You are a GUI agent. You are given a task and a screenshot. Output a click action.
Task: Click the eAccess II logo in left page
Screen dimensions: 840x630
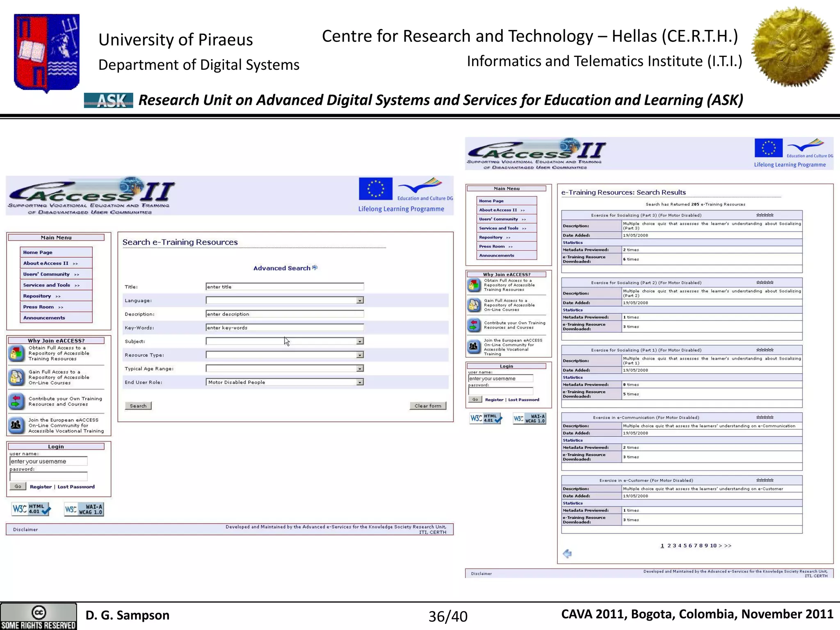[91, 196]
